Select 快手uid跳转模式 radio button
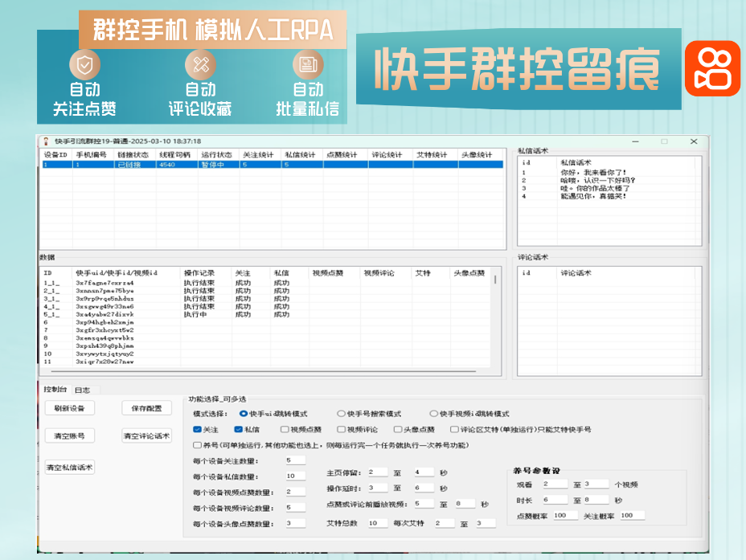Screen dimensions: 746x560 (x=244, y=414)
